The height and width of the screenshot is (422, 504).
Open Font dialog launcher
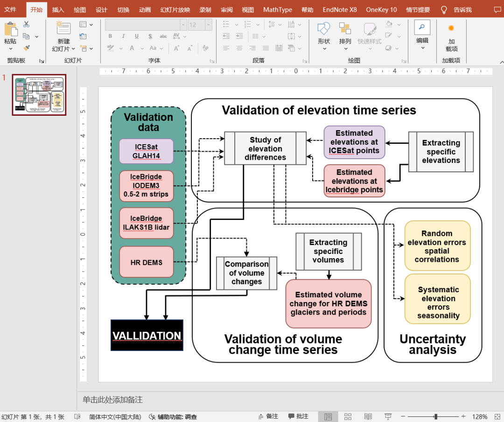pos(212,61)
